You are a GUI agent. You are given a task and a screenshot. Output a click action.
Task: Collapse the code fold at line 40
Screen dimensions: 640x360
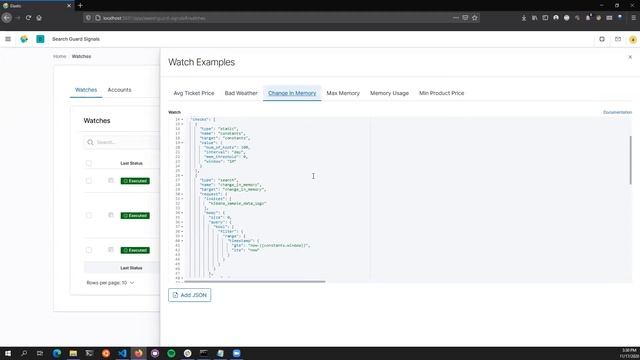click(x=182, y=241)
